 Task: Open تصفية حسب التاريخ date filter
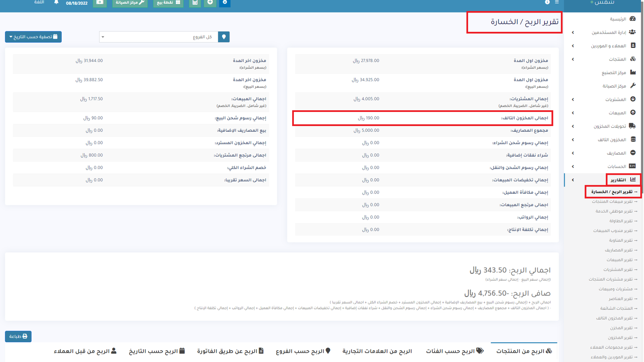click(33, 37)
